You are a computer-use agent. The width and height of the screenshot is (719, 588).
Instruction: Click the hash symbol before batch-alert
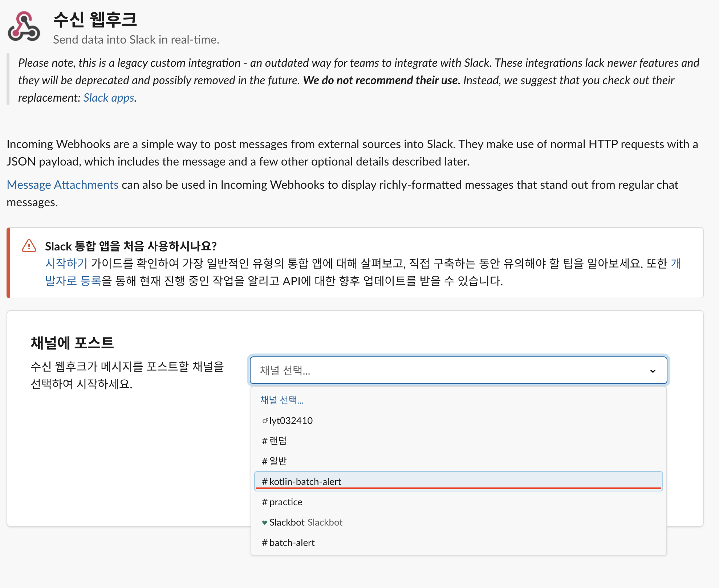click(264, 543)
